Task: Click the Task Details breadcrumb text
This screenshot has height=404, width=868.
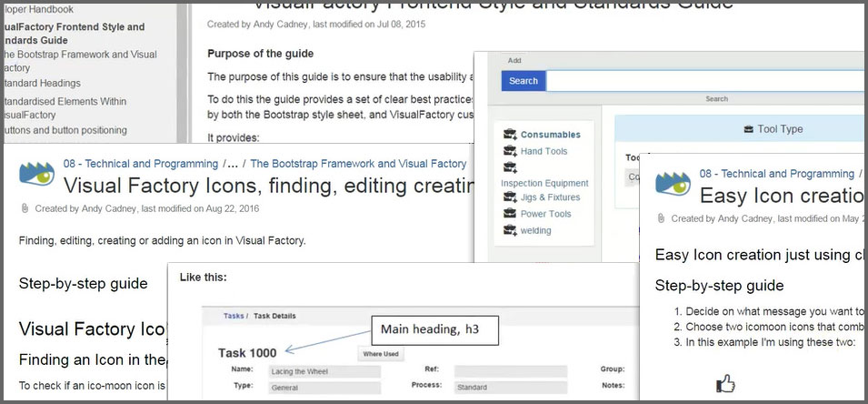Action: 274,316
